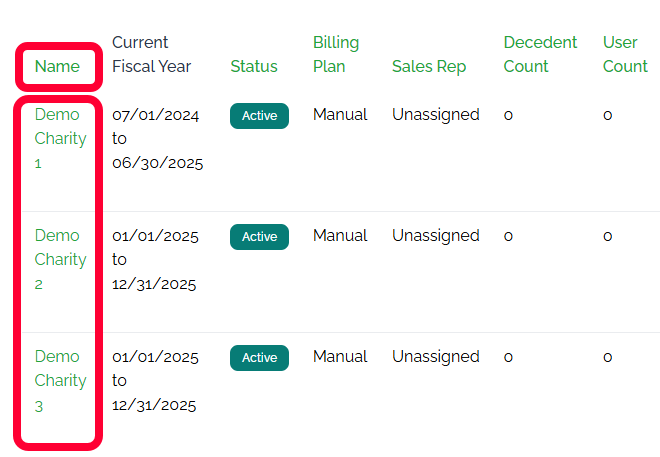This screenshot has height=457, width=660.
Task: Open the Demo Charity 2 link
Action: coord(60,259)
